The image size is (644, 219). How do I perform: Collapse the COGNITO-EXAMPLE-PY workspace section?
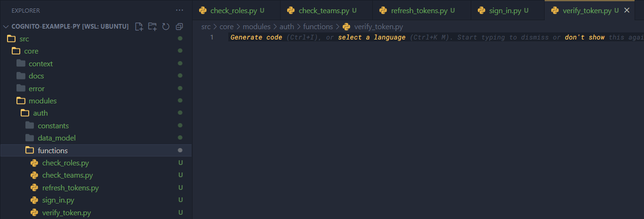6,27
